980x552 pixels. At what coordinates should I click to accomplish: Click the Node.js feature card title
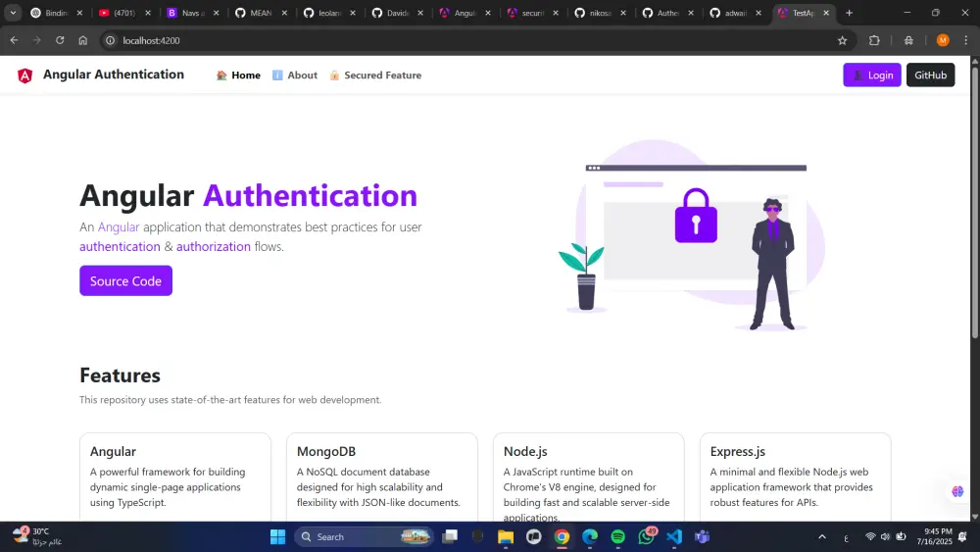pyautogui.click(x=525, y=451)
